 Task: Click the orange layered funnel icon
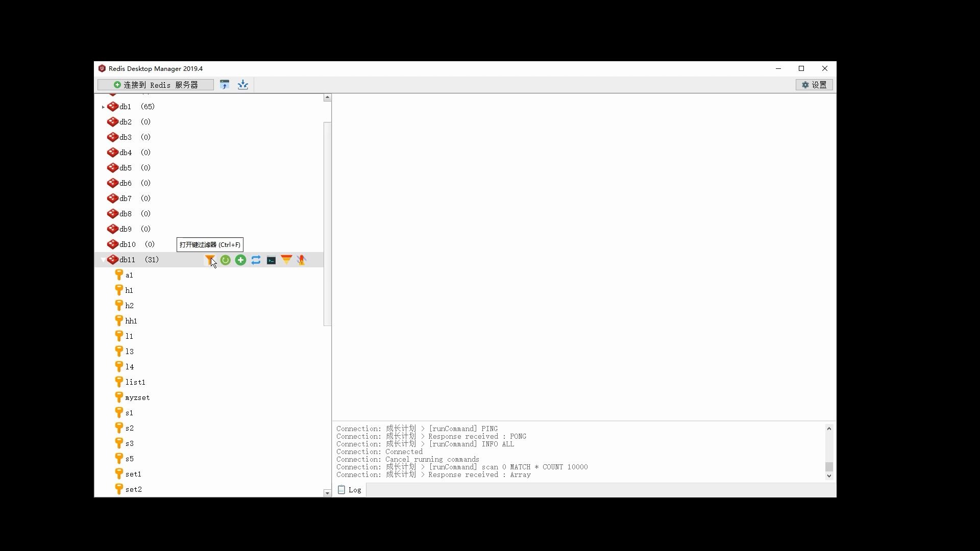coord(286,260)
